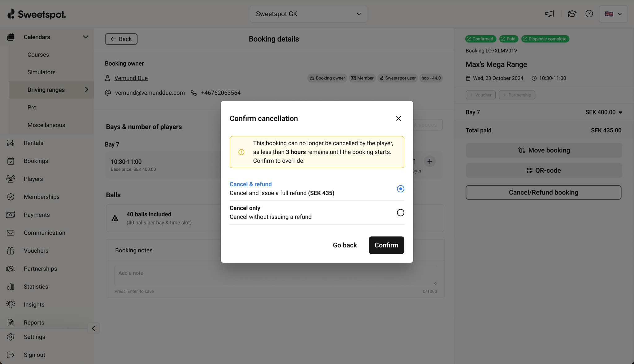Click the megaphone announcements icon
Viewport: 634px width, 364px height.
549,14
